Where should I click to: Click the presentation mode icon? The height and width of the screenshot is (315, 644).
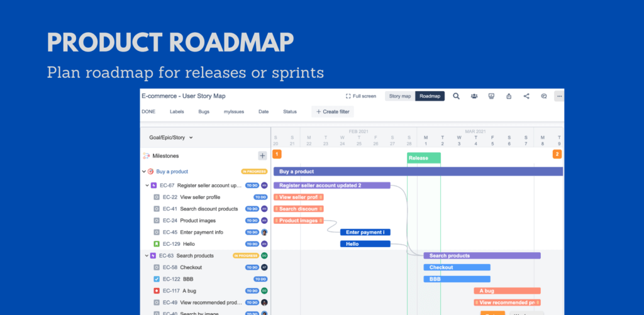coord(491,96)
